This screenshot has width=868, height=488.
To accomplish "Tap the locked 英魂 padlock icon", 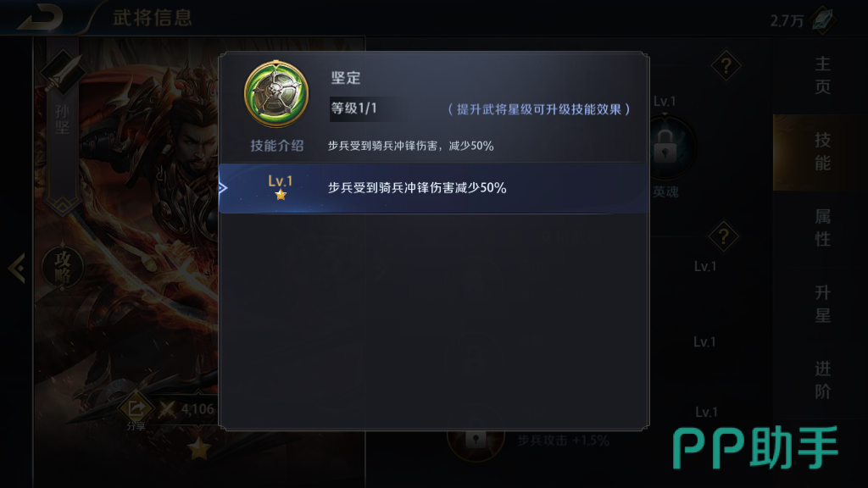I will (665, 146).
